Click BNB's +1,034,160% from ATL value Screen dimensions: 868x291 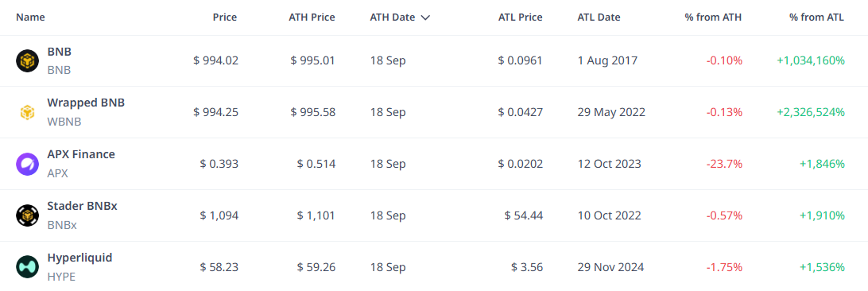[x=811, y=61]
